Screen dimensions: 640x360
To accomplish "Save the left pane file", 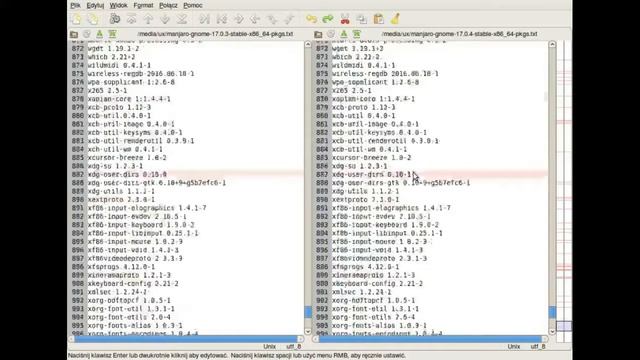I will pyautogui.click(x=99, y=34).
